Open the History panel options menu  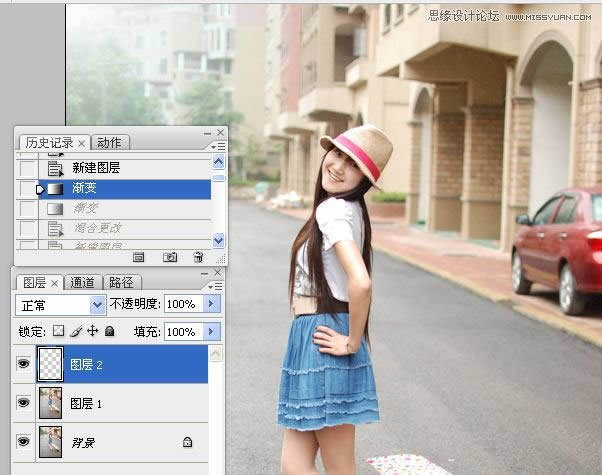click(x=219, y=144)
